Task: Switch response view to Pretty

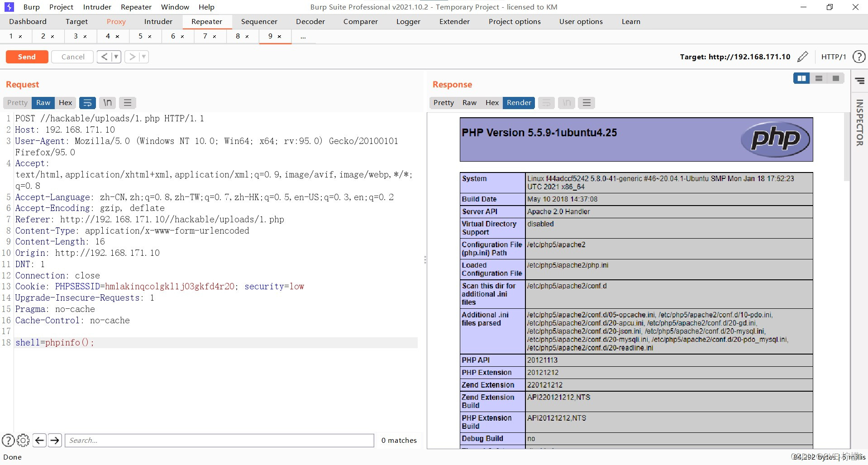Action: point(444,103)
